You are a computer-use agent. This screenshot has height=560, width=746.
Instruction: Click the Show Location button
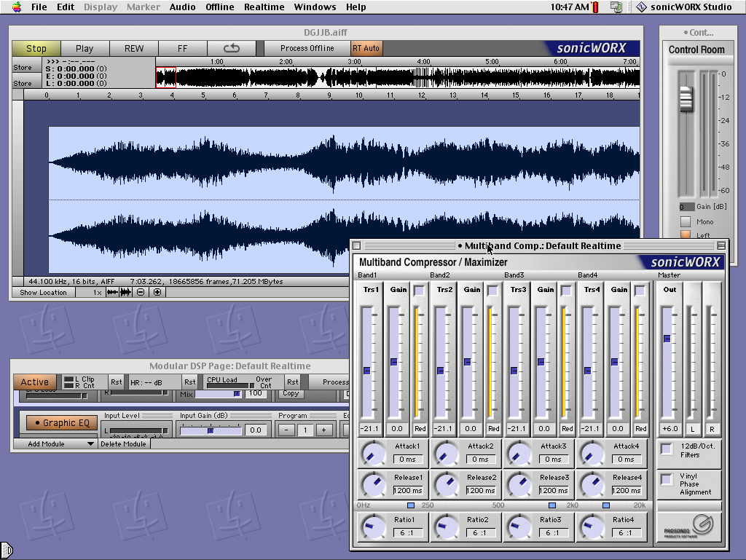pos(43,292)
